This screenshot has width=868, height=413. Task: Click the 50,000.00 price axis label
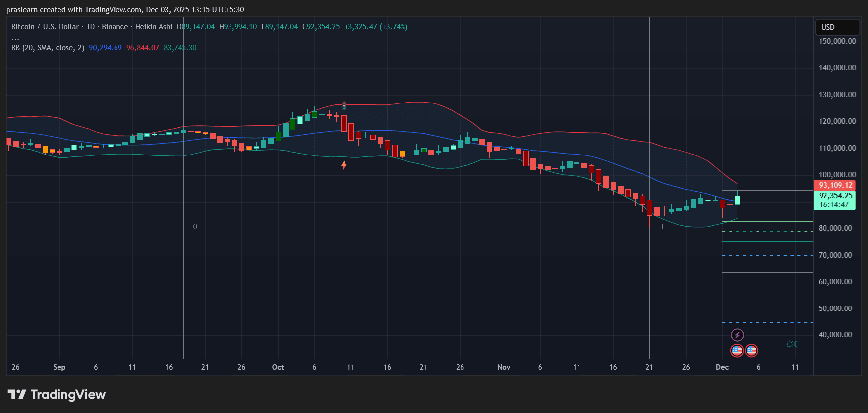point(836,309)
